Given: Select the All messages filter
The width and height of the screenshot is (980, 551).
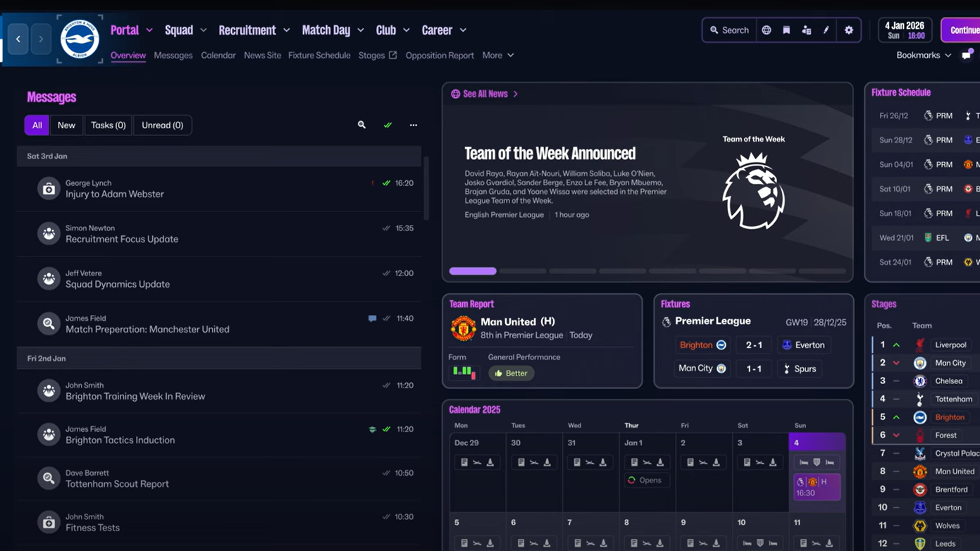Looking at the screenshot, I should click(37, 125).
